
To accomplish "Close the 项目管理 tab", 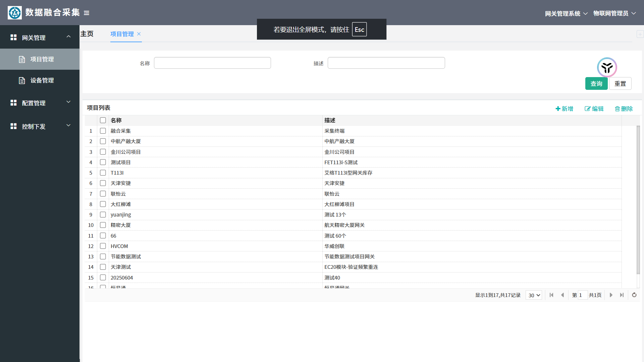I will [139, 34].
